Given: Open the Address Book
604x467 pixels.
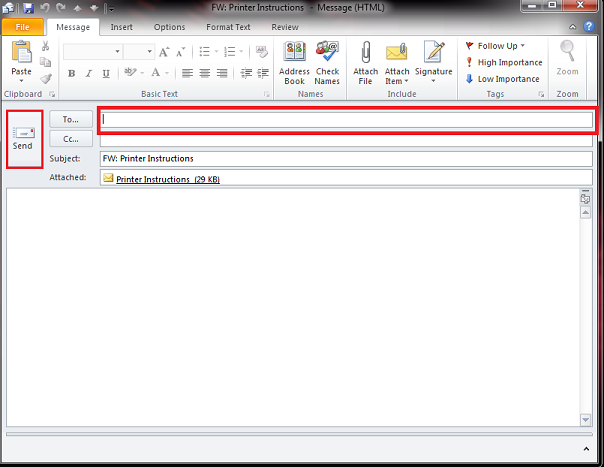Looking at the screenshot, I should coord(294,63).
